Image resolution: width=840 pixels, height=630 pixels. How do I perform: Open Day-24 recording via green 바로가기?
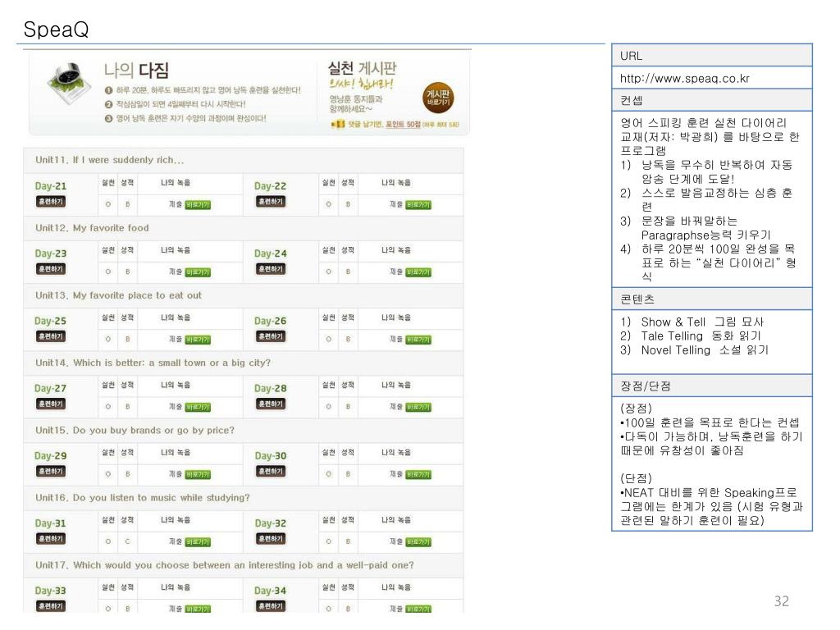click(418, 272)
